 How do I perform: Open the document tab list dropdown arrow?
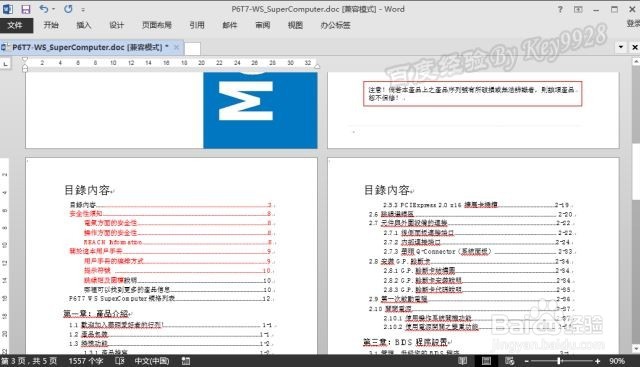click(621, 47)
